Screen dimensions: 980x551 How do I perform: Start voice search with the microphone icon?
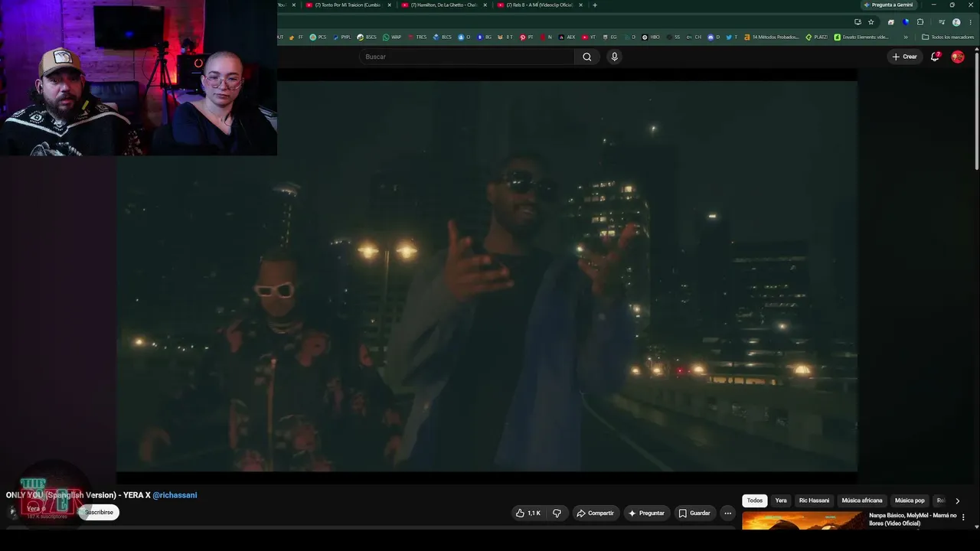614,57
